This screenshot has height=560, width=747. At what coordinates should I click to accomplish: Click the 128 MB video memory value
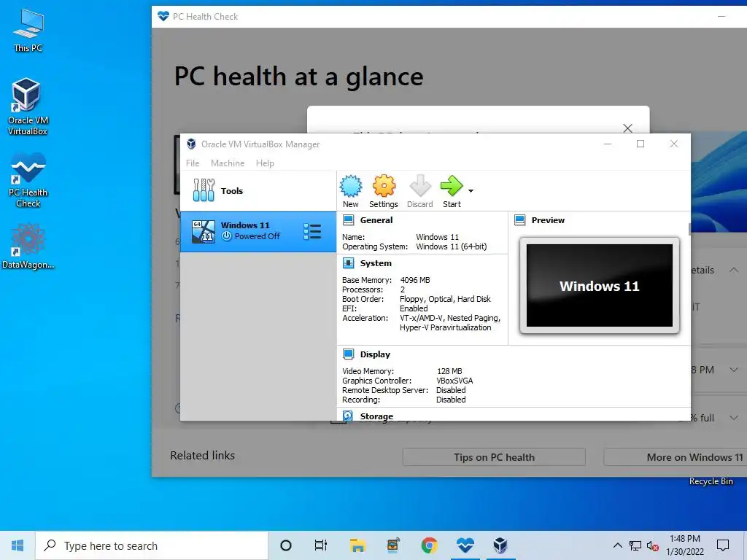(449, 371)
